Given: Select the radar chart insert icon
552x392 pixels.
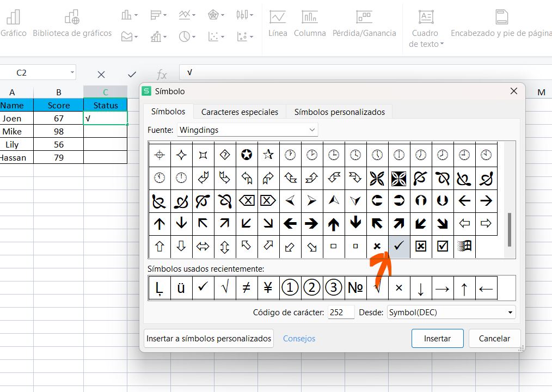Looking at the screenshot, I should tap(215, 15).
